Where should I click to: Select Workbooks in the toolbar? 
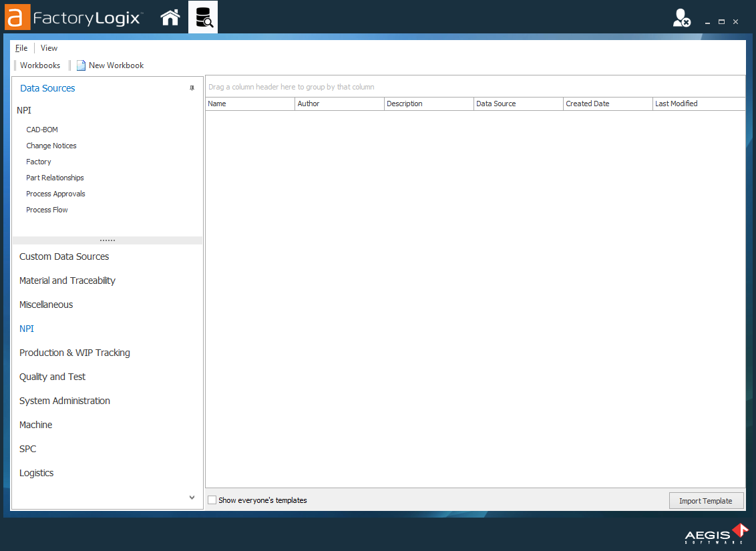(x=40, y=65)
